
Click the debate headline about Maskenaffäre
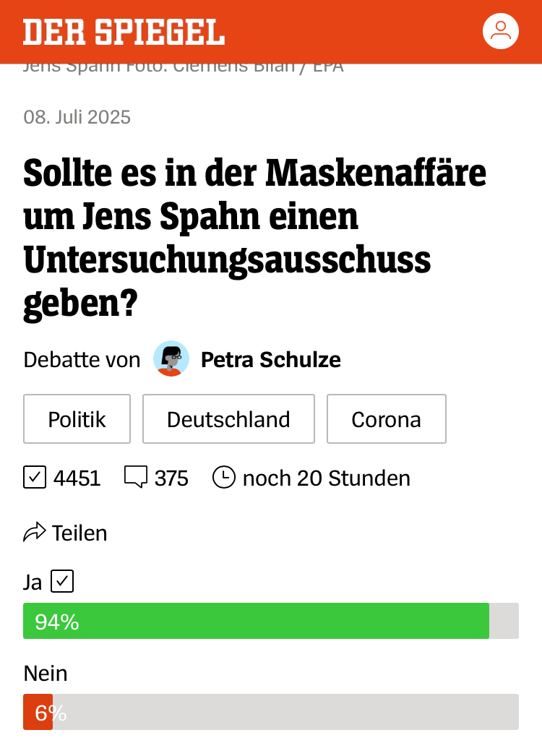pyautogui.click(x=254, y=238)
